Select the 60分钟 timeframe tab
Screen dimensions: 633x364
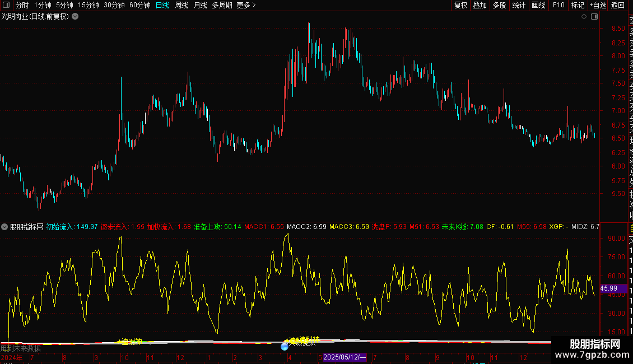click(x=140, y=5)
